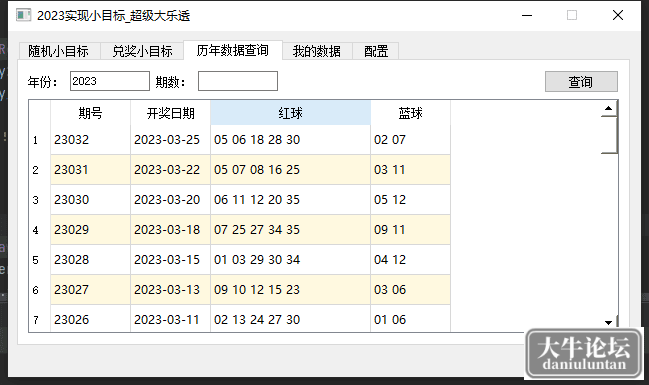This screenshot has width=649, height=385.
Task: Select the 我的数据 tab
Action: 317,51
